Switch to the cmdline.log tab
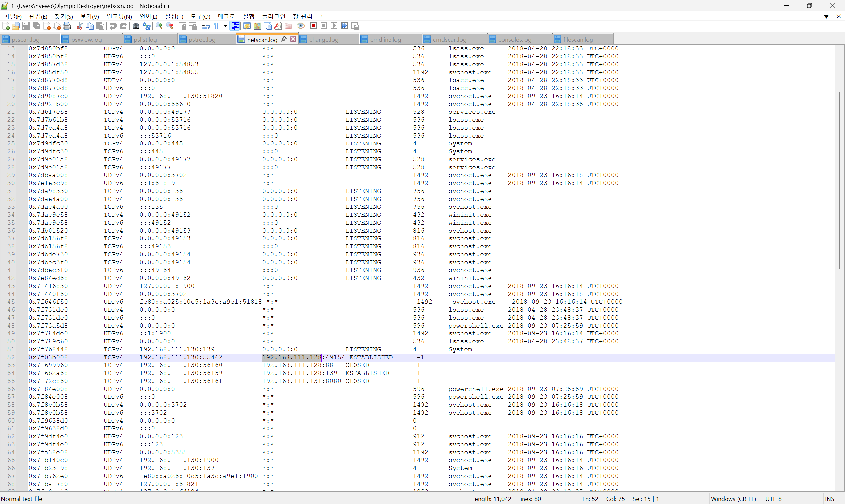This screenshot has width=845, height=504. tap(385, 39)
